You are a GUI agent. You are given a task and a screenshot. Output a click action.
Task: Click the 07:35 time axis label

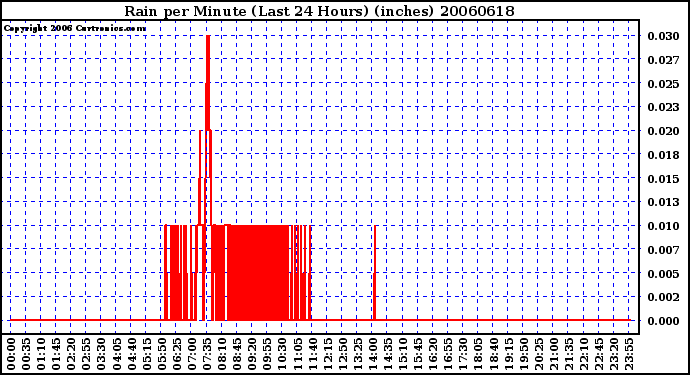point(207,354)
